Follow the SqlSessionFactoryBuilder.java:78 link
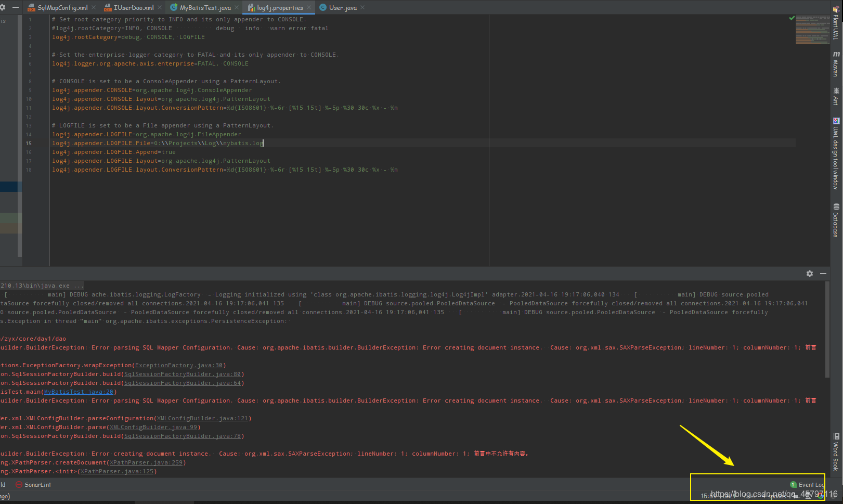 183,436
